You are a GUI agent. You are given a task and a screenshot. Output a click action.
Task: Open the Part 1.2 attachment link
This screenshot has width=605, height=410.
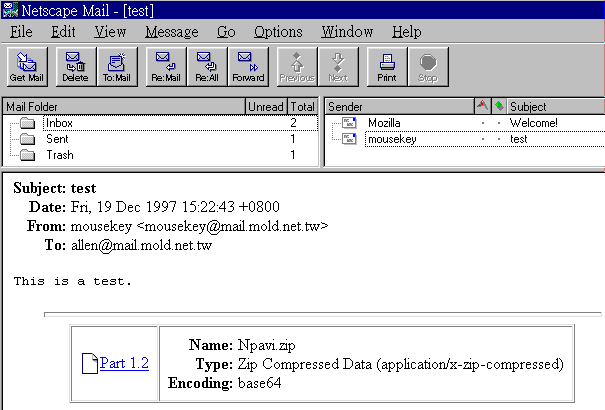124,363
